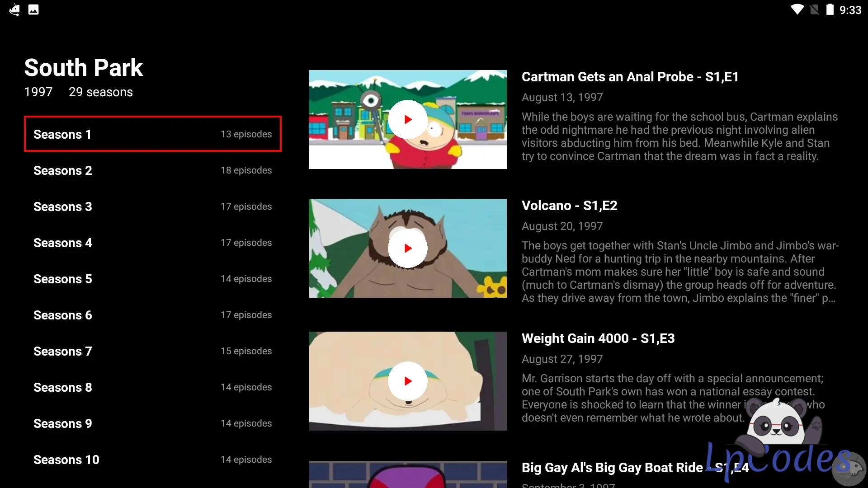This screenshot has width=868, height=488.
Task: Open Seasons 5 episode list
Action: (153, 279)
